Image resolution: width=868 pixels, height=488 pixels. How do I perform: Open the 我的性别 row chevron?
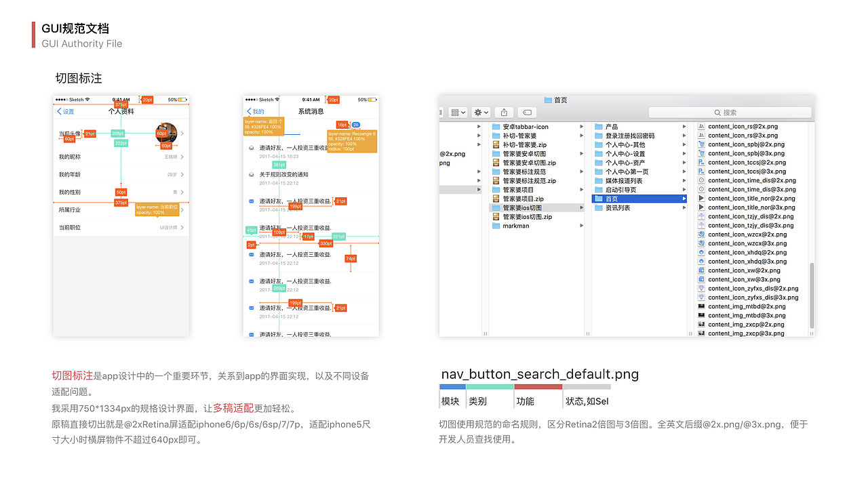(x=182, y=192)
